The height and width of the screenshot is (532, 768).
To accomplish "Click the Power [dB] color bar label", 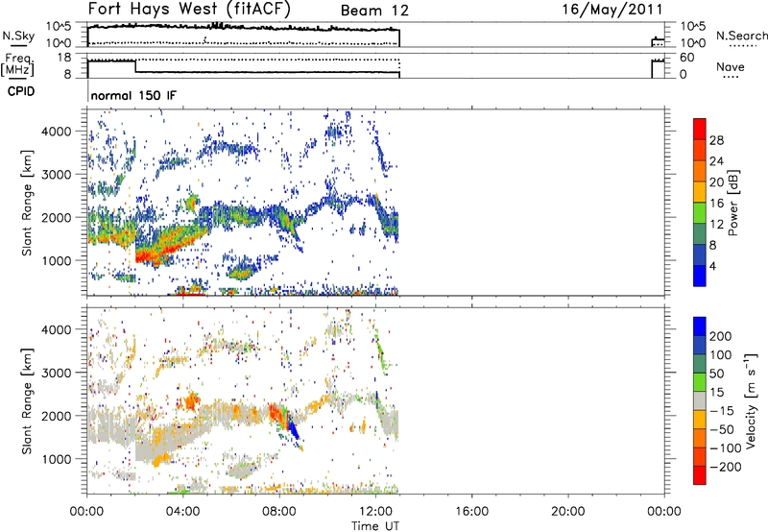I will point(732,203).
